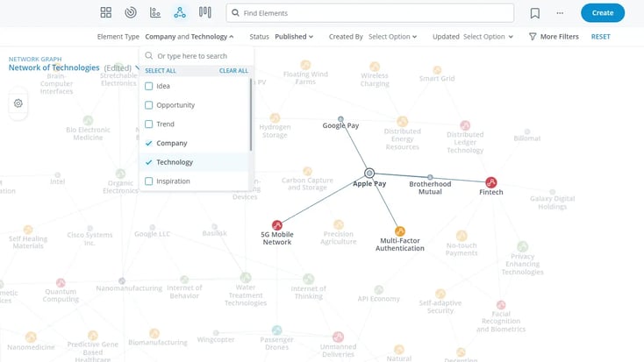Select the Fintech node icon

click(x=490, y=182)
